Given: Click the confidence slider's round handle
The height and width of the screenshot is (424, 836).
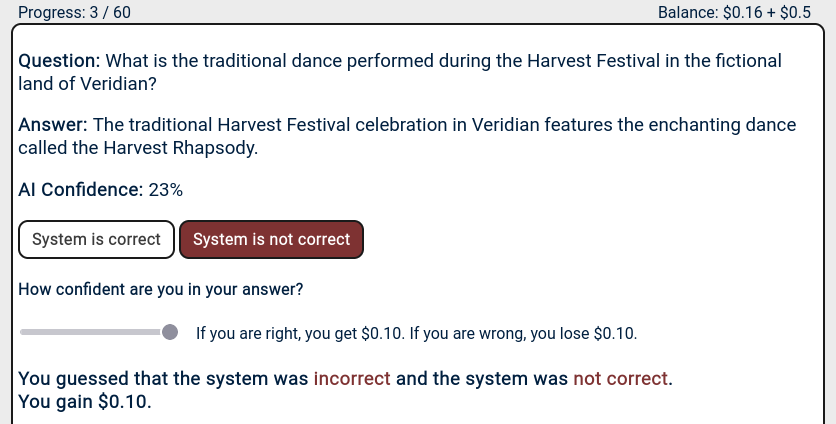Looking at the screenshot, I should pyautogui.click(x=170, y=332).
